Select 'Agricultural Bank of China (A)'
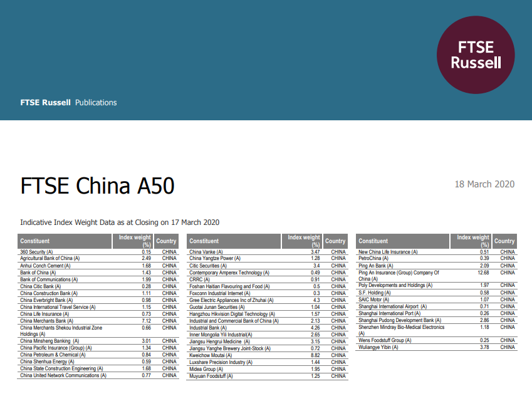 (50, 258)
